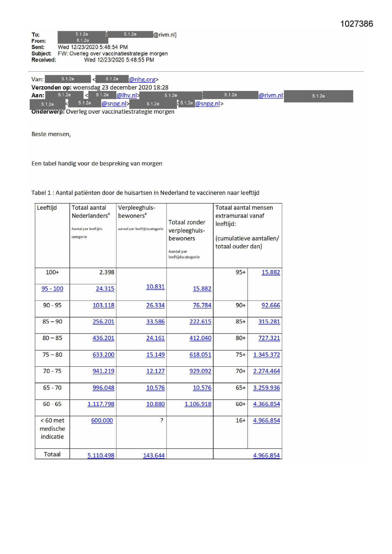Open the 222.615 link in 85 – 90 row

coord(200,322)
